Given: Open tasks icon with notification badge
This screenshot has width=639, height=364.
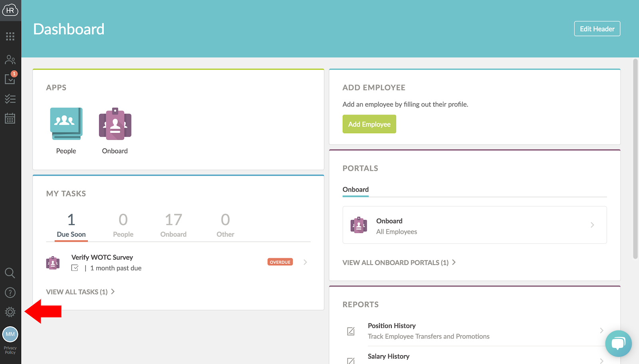Looking at the screenshot, I should tap(10, 78).
